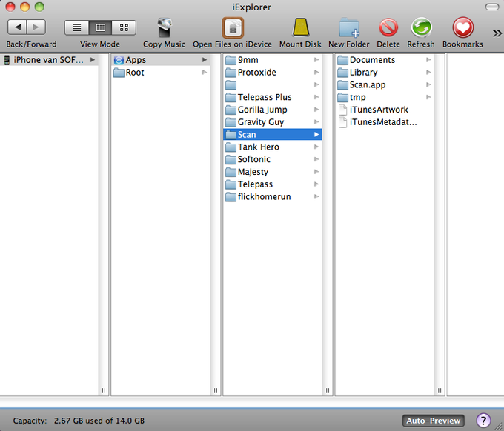Image resolution: width=504 pixels, height=431 pixels.
Task: Grab the Apps column's resize handle
Action: pyautogui.click(x=216, y=390)
